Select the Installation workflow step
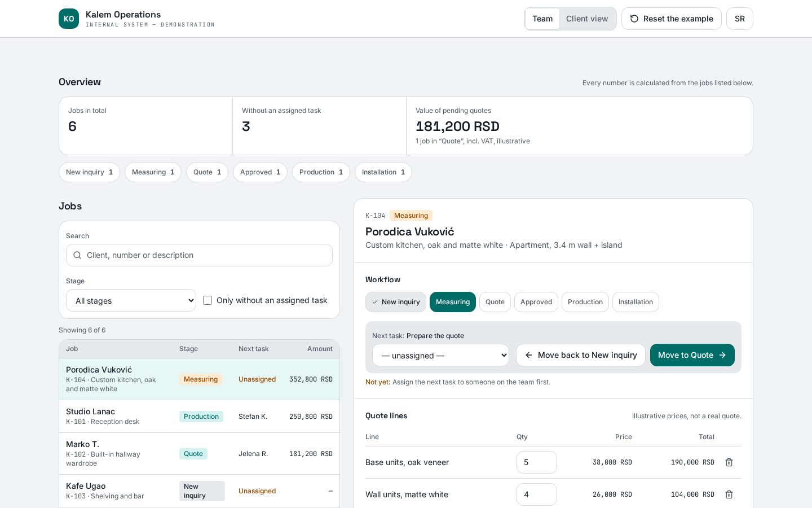The height and width of the screenshot is (508, 812). point(636,302)
